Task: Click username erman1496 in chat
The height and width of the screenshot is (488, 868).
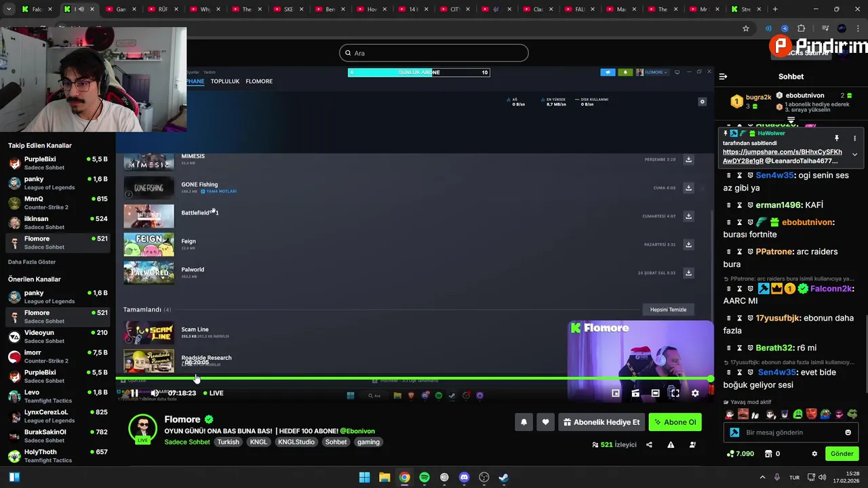Action: 779,205
